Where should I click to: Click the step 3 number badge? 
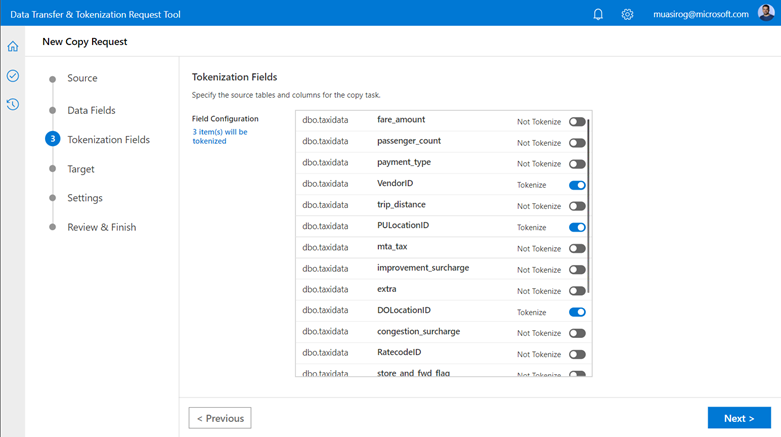click(x=52, y=139)
